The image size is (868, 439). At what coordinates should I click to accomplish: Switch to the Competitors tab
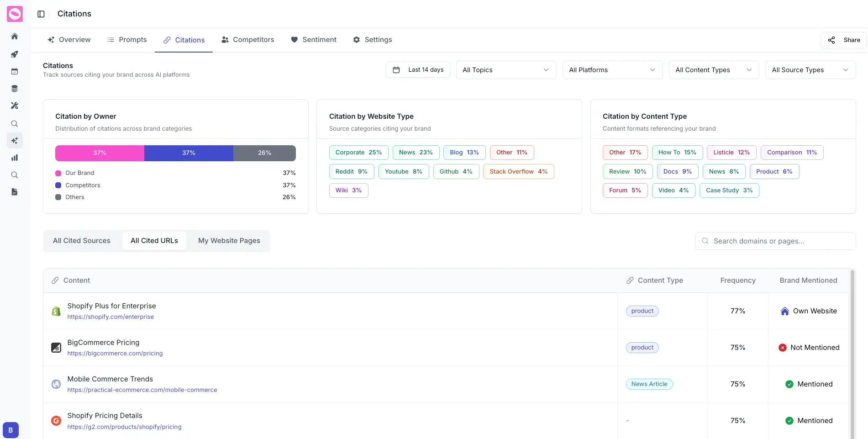pos(247,40)
